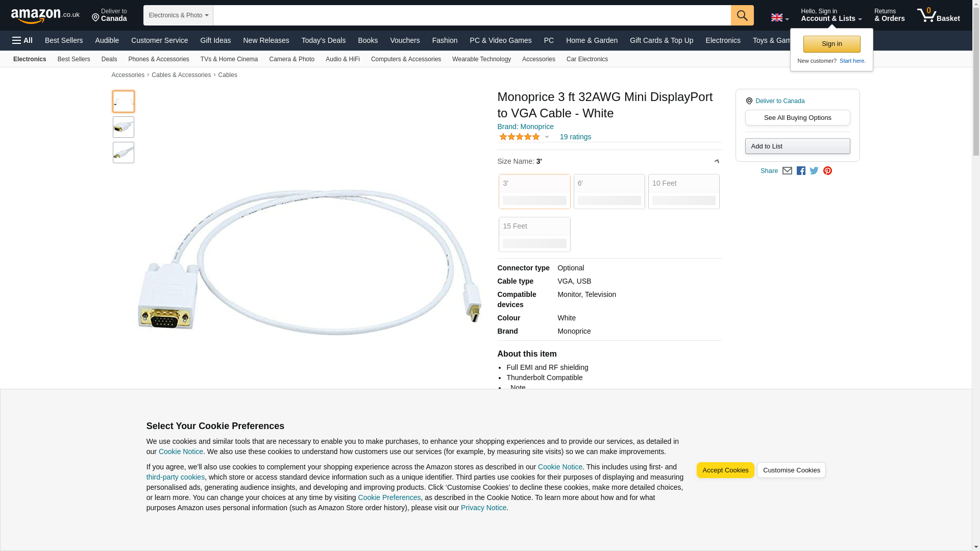
Task: Click the search magnifier button
Action: tap(742, 15)
